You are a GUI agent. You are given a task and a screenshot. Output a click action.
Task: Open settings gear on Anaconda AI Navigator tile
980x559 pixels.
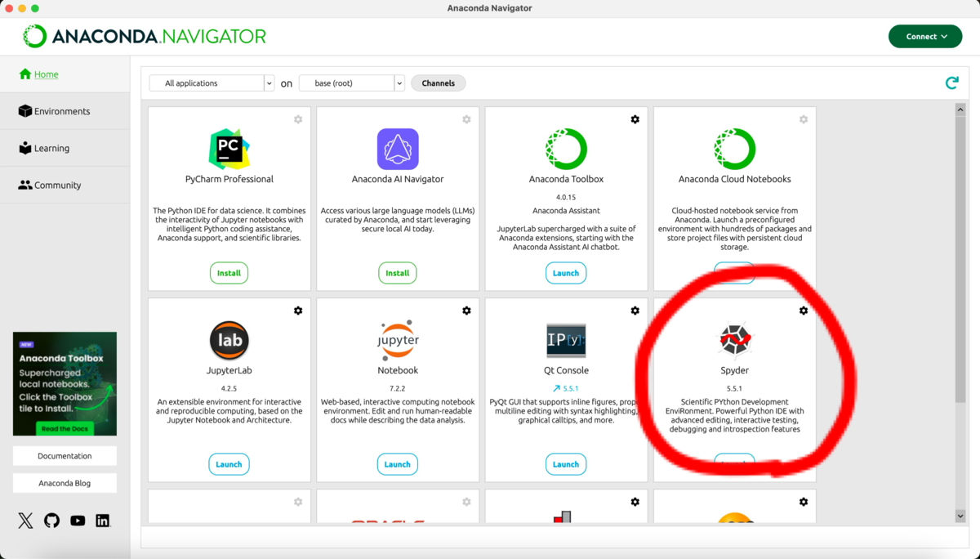pyautogui.click(x=466, y=119)
